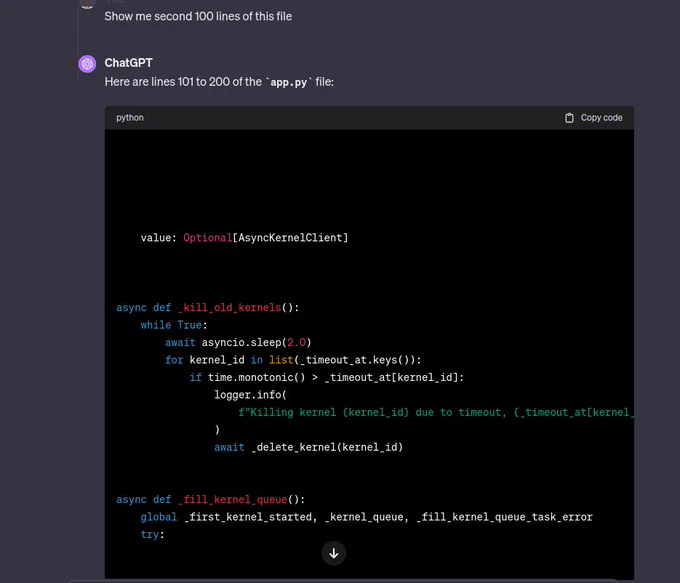Click the ChatGPT sender name

[x=128, y=63]
